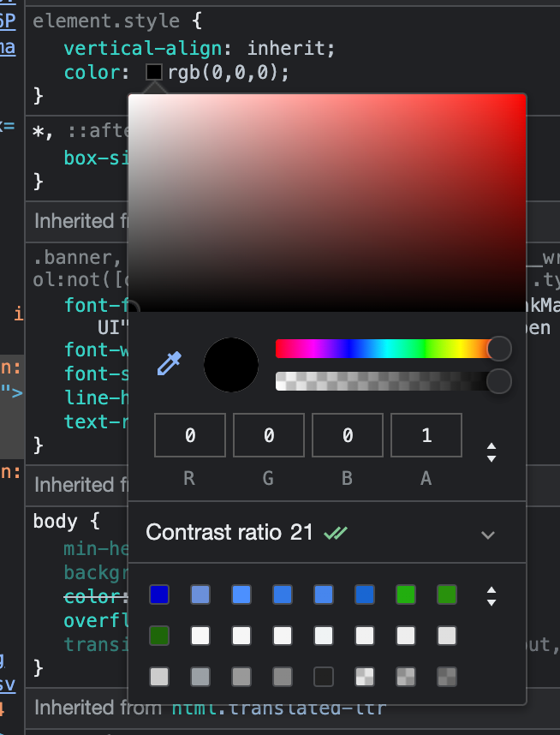Select the R value input field
The height and width of the screenshot is (735, 560).
click(x=189, y=435)
